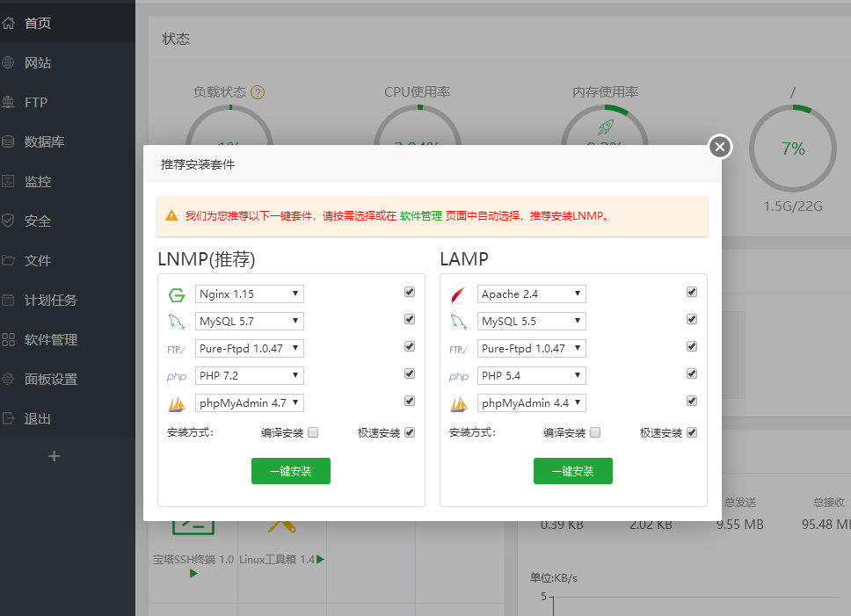Close the 推荐安装套件 dialog
The height and width of the screenshot is (616, 851).
click(720, 147)
